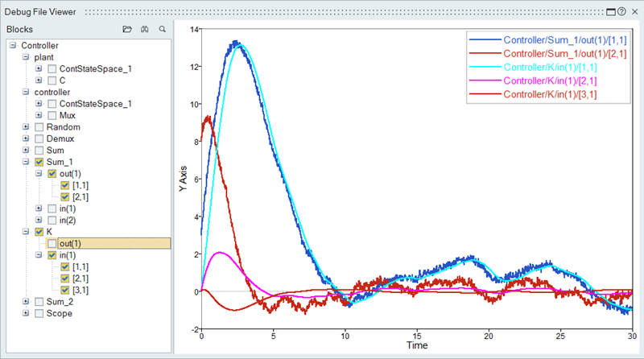Collapse the root Controller node
This screenshot has height=359, width=644.
point(13,46)
